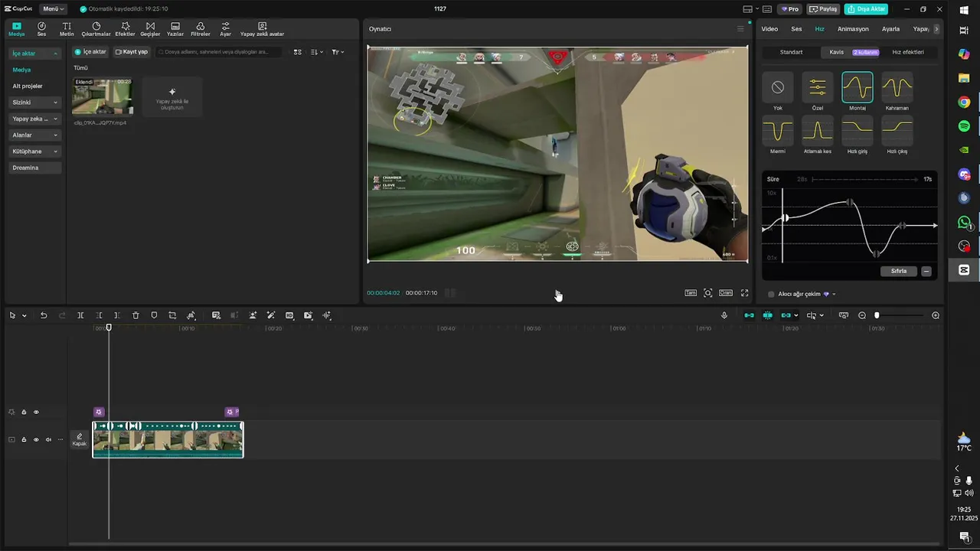Select the Standart speed tab
The width and height of the screenshot is (980, 551).
(791, 52)
